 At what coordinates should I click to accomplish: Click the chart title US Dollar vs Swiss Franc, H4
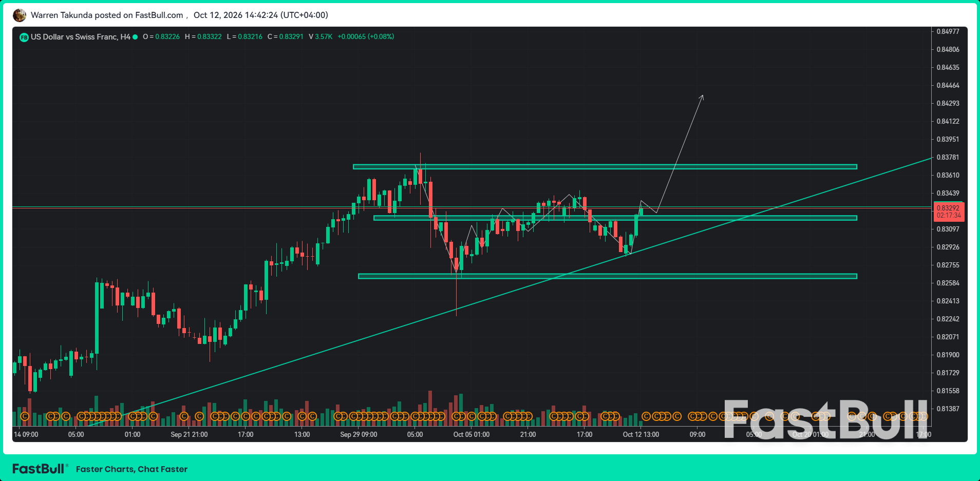[81, 37]
